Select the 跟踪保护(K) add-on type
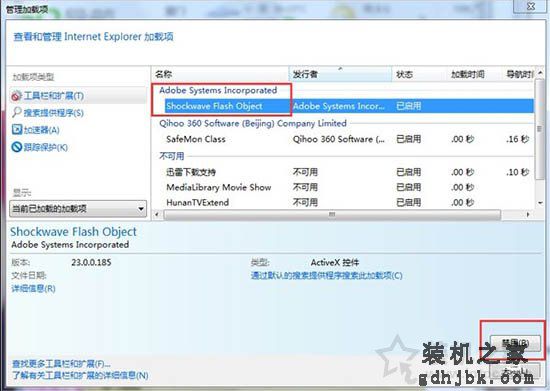Image resolution: width=550 pixels, height=391 pixels. click(x=40, y=147)
